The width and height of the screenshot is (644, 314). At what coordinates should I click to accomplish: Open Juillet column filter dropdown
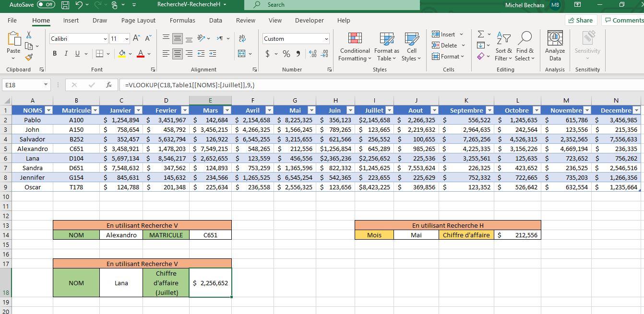(x=389, y=110)
